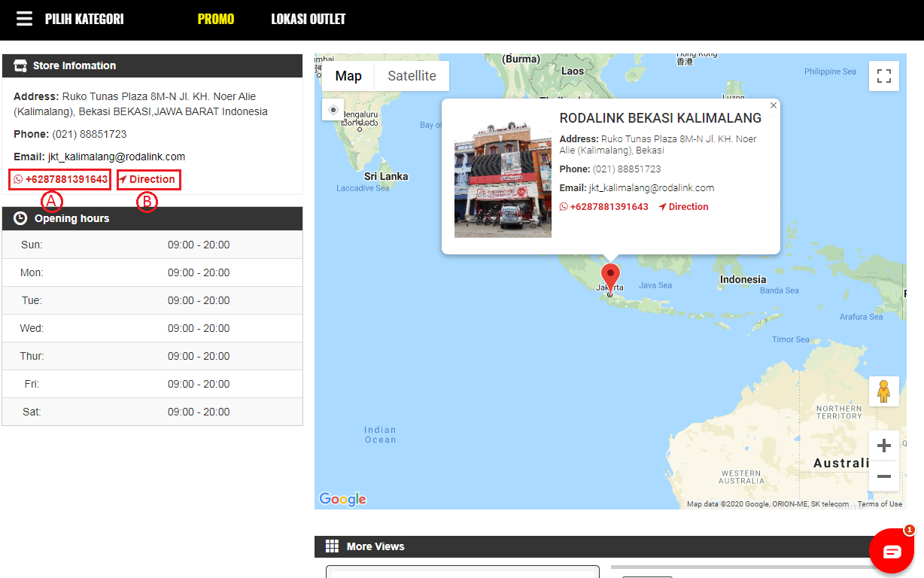Click the map zoom in plus button
The height and width of the screenshot is (578, 924).
point(884,446)
